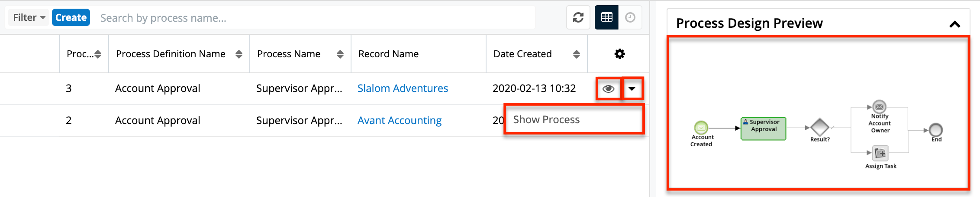Open column settings gear icon
This screenshot has height=197, width=980.
coord(619,54)
